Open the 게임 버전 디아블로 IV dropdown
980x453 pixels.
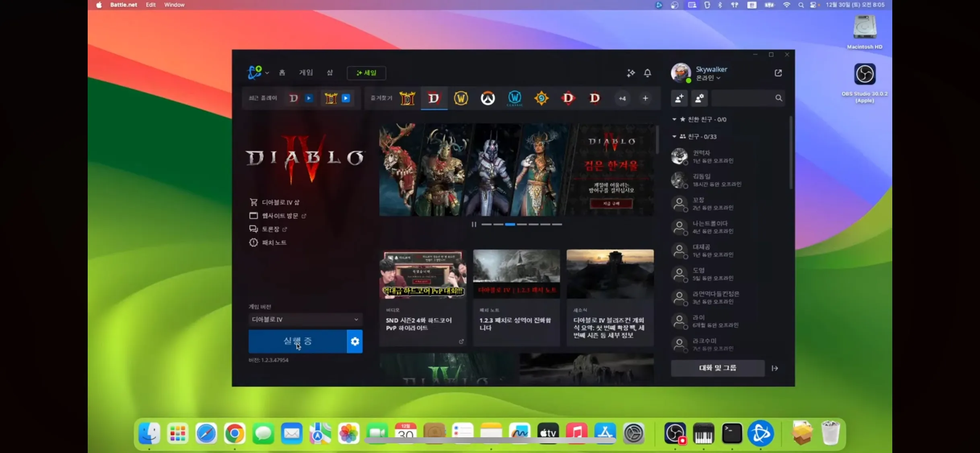[x=305, y=319]
